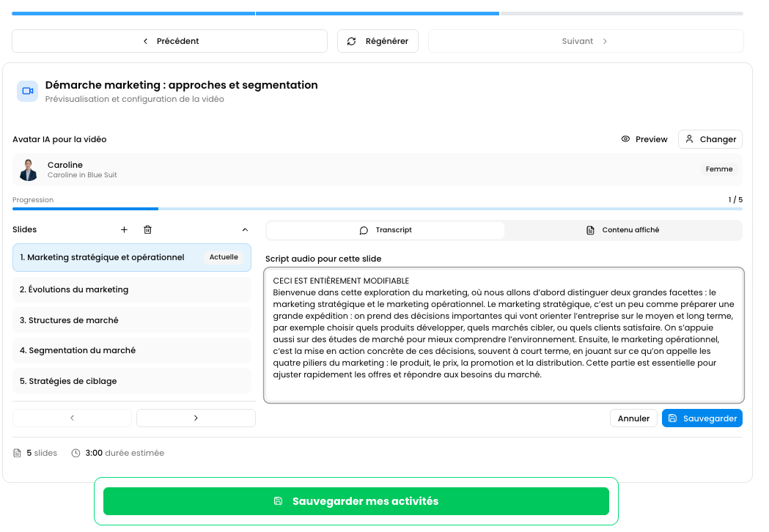Collapse the Slides list with the chevron

pyautogui.click(x=245, y=230)
